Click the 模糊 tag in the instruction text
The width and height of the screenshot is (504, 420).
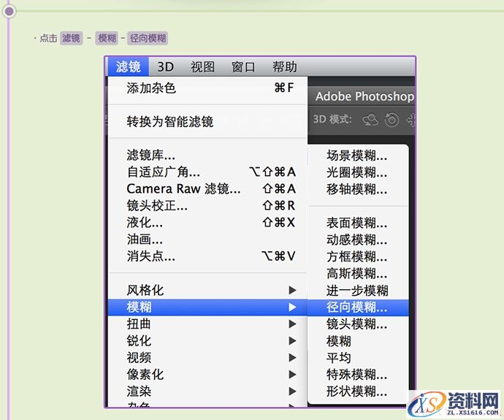pyautogui.click(x=107, y=38)
